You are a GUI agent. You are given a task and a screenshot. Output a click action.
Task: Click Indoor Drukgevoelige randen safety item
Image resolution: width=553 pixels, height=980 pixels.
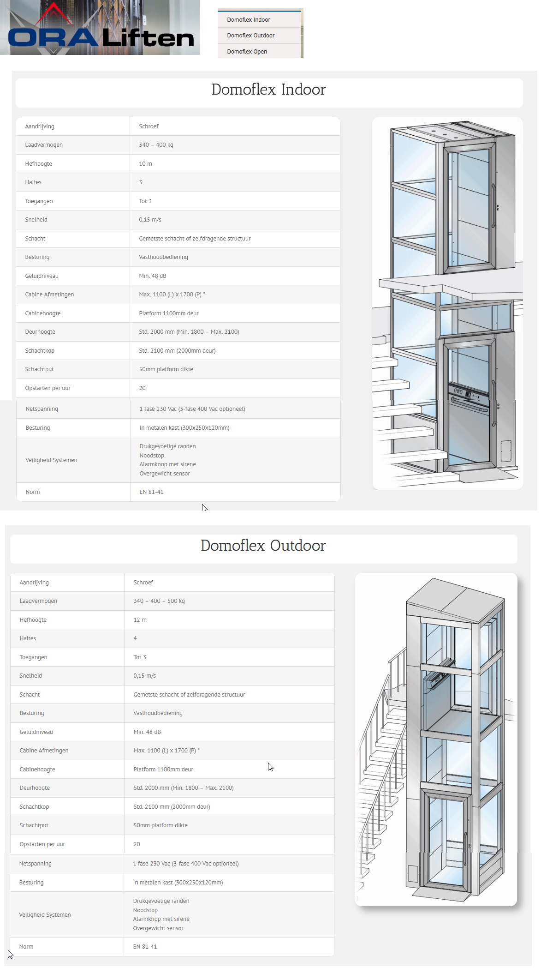click(167, 446)
